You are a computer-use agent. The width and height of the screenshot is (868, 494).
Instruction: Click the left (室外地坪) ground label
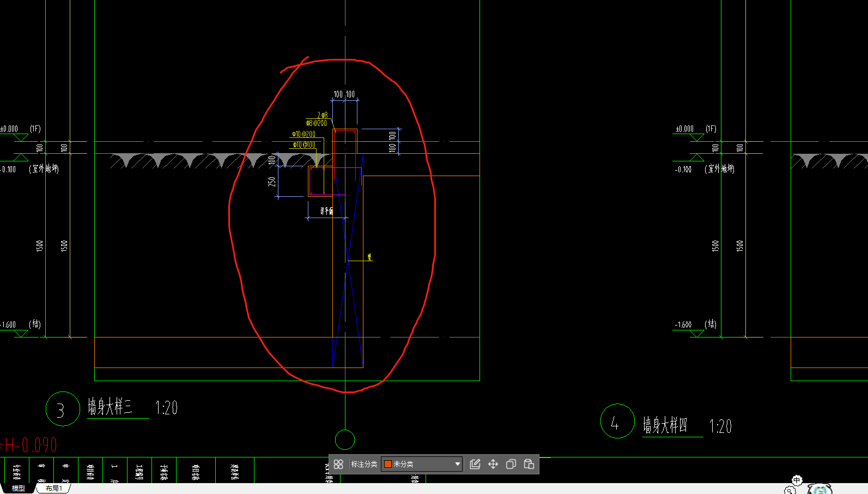click(44, 169)
